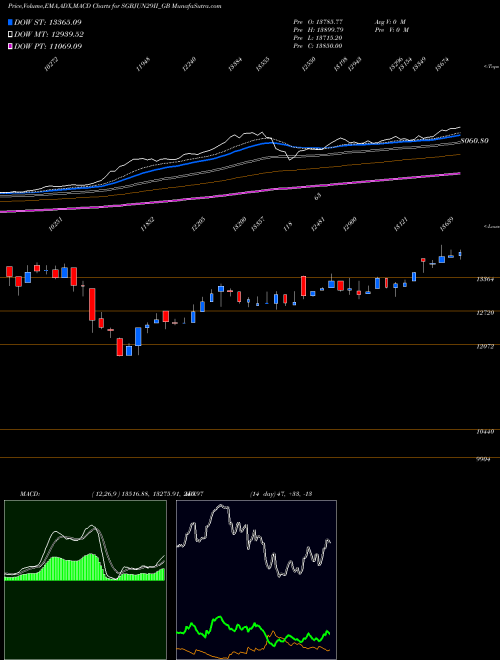The height and width of the screenshot is (660, 500).
Task: Click the (12,26,9) MACD values text
Action: [x=148, y=494]
